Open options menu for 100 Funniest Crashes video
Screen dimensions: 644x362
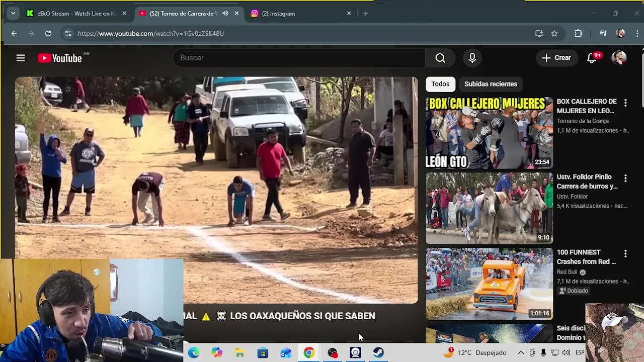625,253
